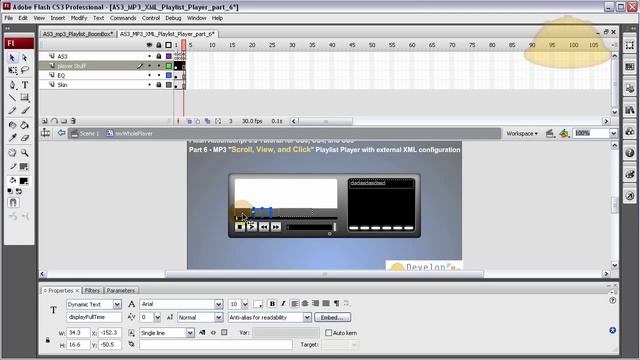
Task: Open the Workspace dropdown
Action: tap(522, 133)
